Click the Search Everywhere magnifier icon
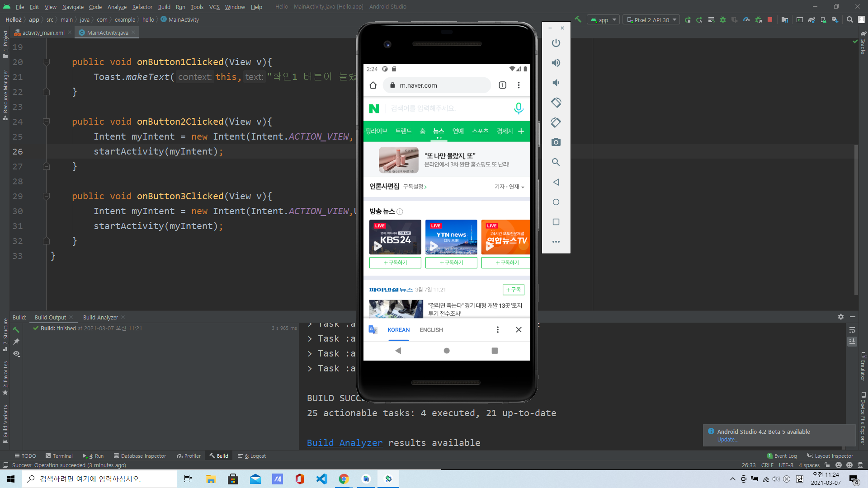The image size is (868, 488). click(x=850, y=20)
